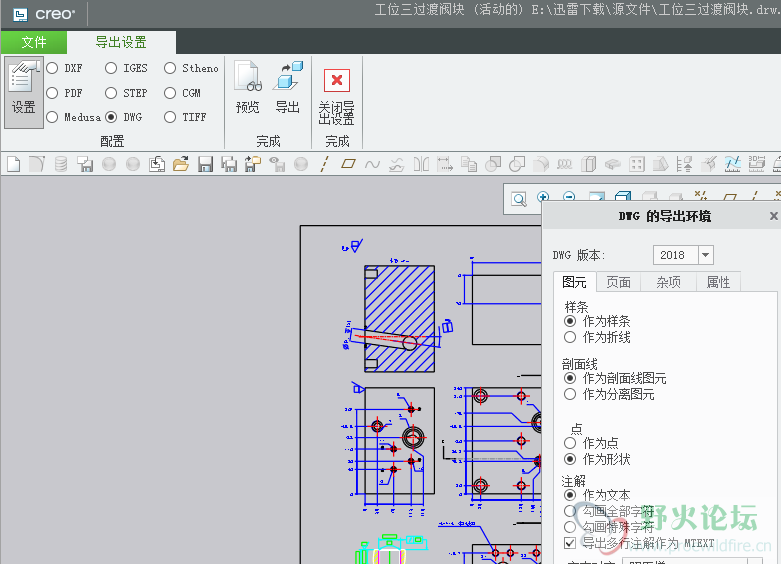The image size is (781, 564).
Task: Click the multiple floppy disks save-copy icon
Action: (x=229, y=164)
